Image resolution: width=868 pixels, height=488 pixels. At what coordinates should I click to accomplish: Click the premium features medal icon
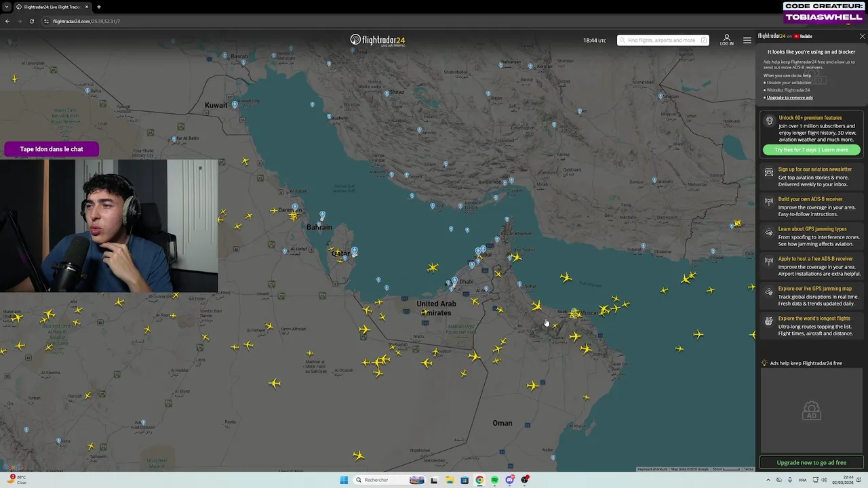point(769,121)
